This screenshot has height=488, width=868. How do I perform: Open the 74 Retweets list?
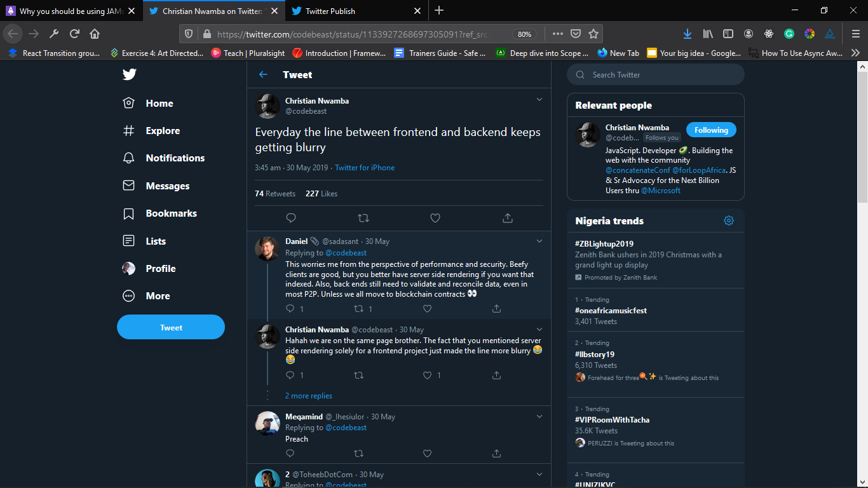(275, 194)
